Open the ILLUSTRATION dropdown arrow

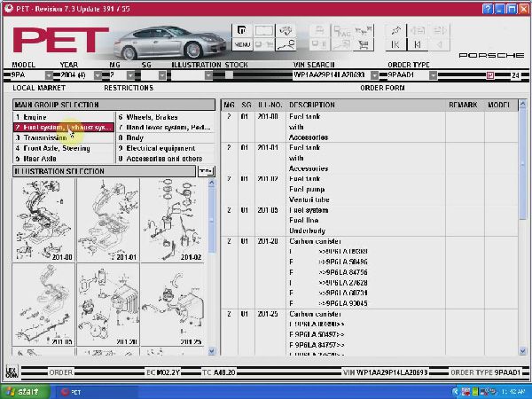[x=208, y=75]
